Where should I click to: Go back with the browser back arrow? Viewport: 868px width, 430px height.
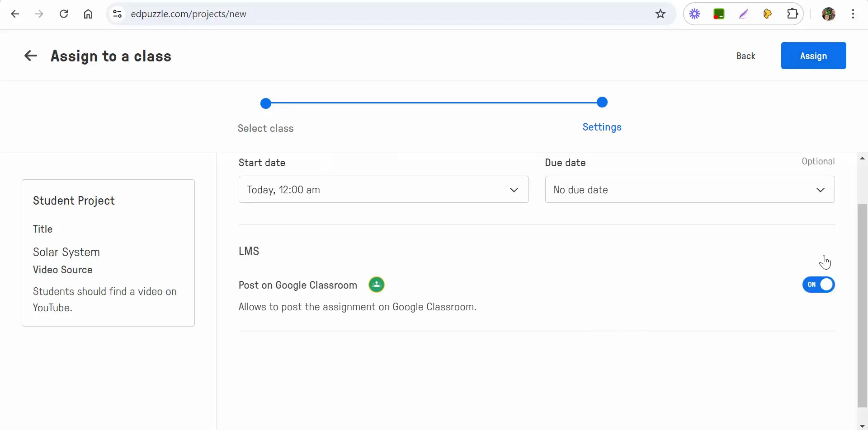[x=15, y=14]
